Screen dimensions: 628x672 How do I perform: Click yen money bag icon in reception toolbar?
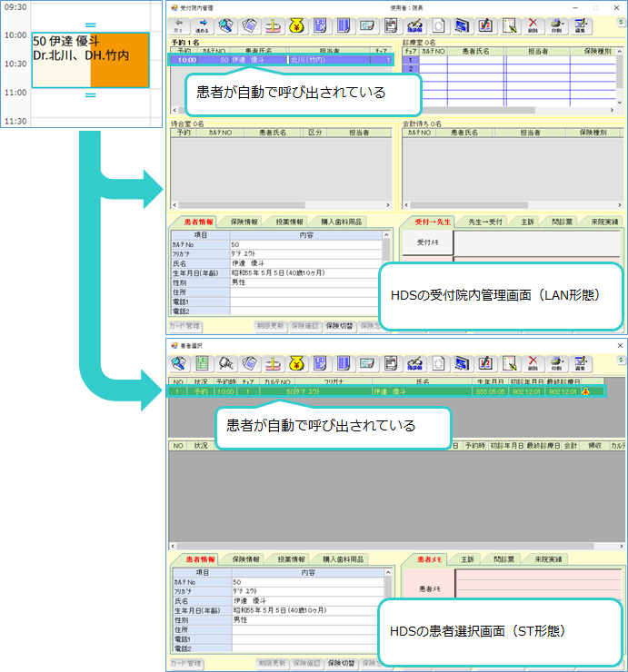296,25
